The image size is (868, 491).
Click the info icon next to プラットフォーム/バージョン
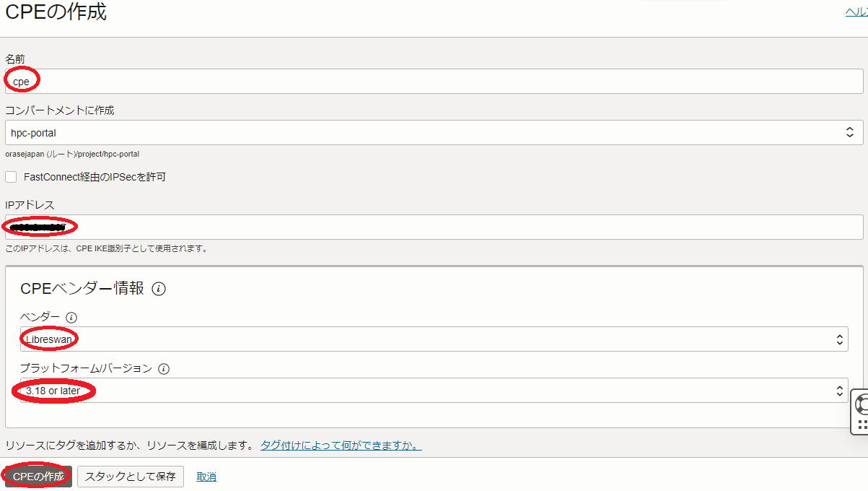164,368
